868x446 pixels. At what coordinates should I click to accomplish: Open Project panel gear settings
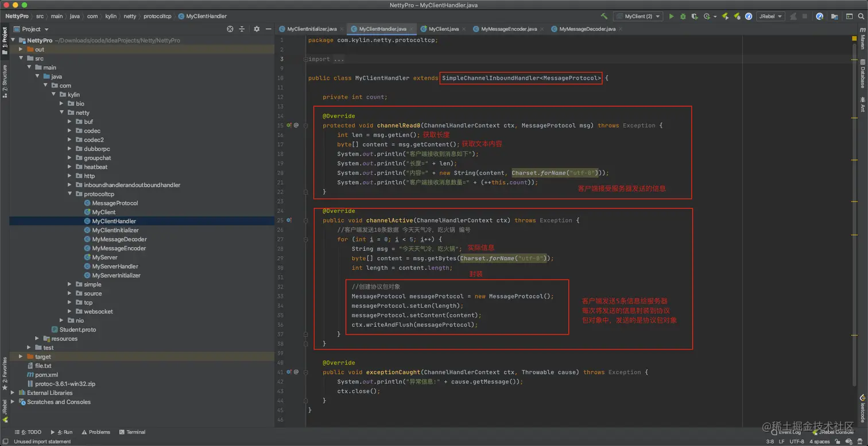click(257, 29)
